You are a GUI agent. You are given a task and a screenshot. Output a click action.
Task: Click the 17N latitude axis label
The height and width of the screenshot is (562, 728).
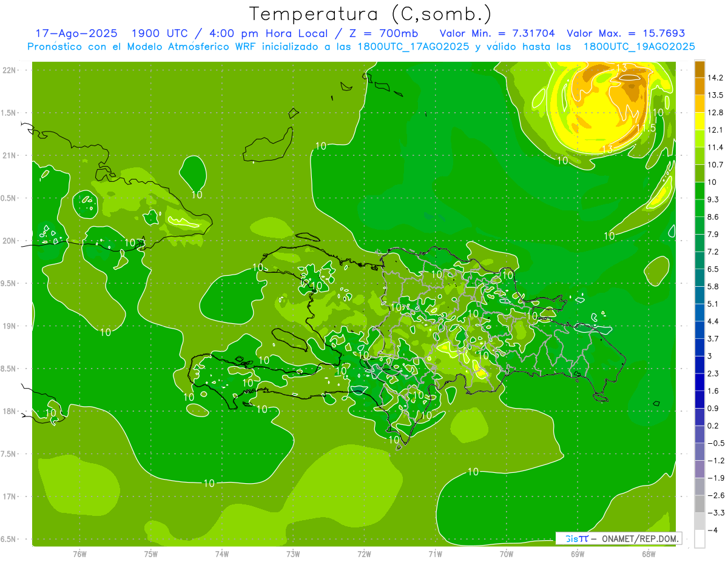point(10,497)
